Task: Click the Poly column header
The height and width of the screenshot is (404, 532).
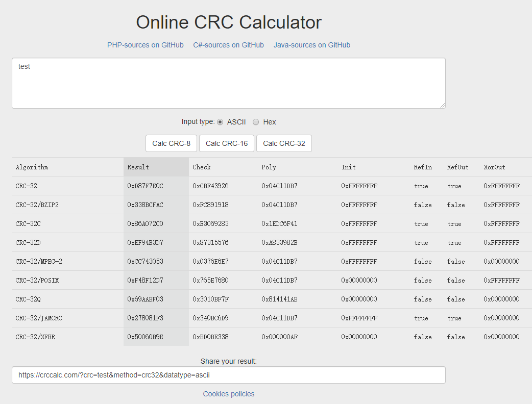Action: coord(269,167)
